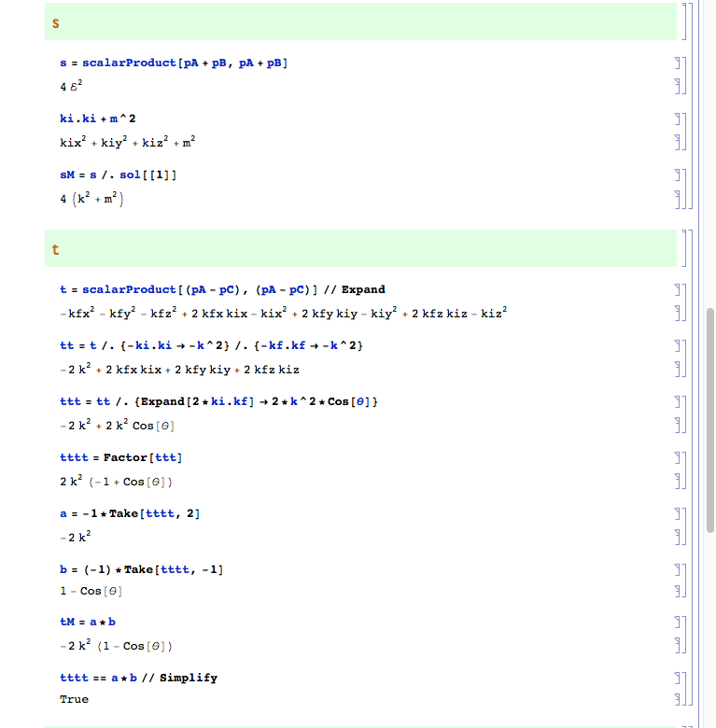Select cell bracket beside ki.ki + m^2 input
The width and height of the screenshot is (716, 728).
pyautogui.click(x=678, y=119)
